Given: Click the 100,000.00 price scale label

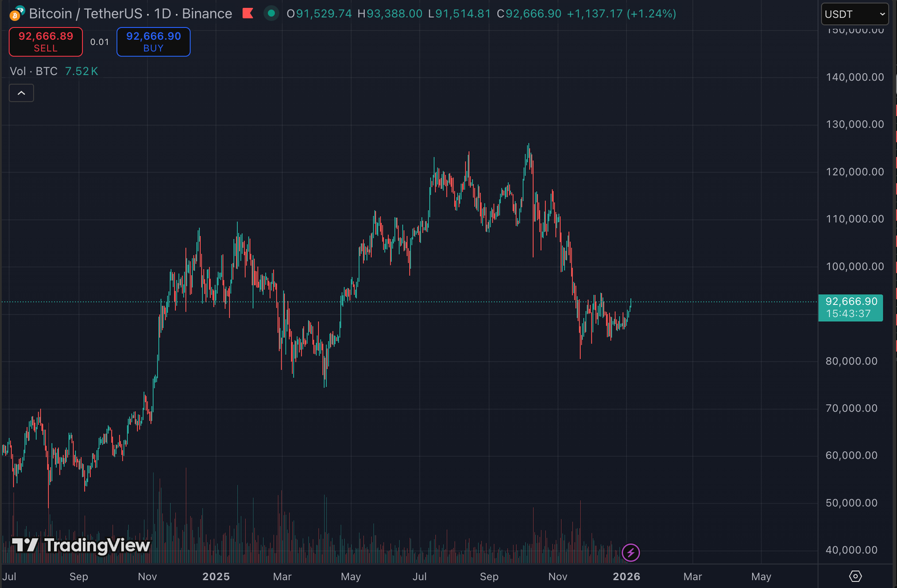Looking at the screenshot, I should coord(854,266).
